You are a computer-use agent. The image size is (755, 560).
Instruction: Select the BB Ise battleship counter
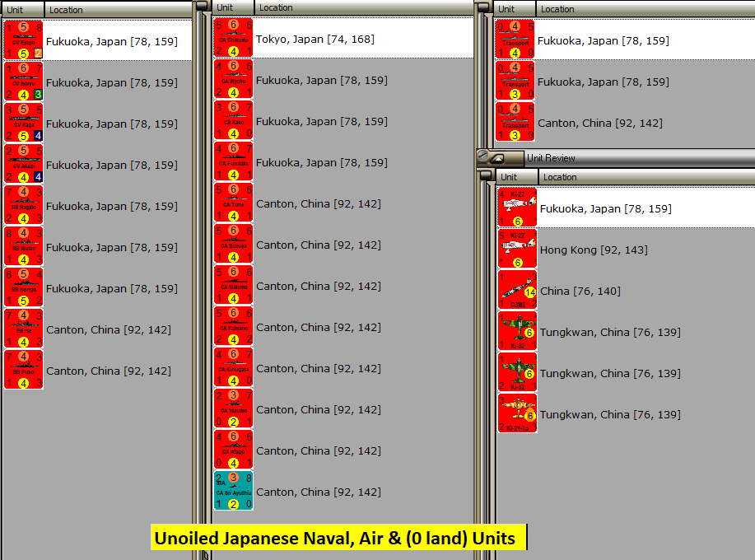tap(24, 329)
